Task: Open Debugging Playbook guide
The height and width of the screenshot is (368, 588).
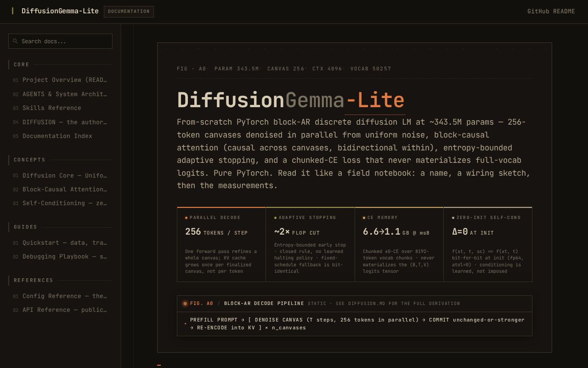Action: (x=60, y=257)
